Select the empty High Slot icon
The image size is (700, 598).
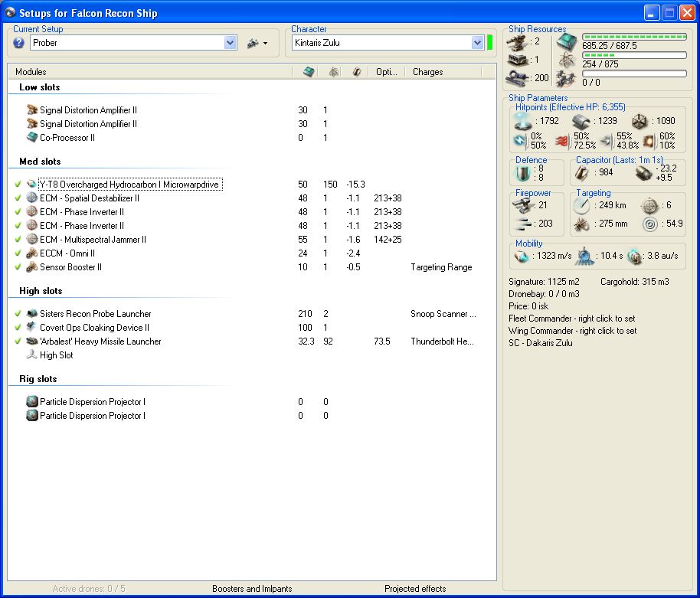click(x=31, y=355)
